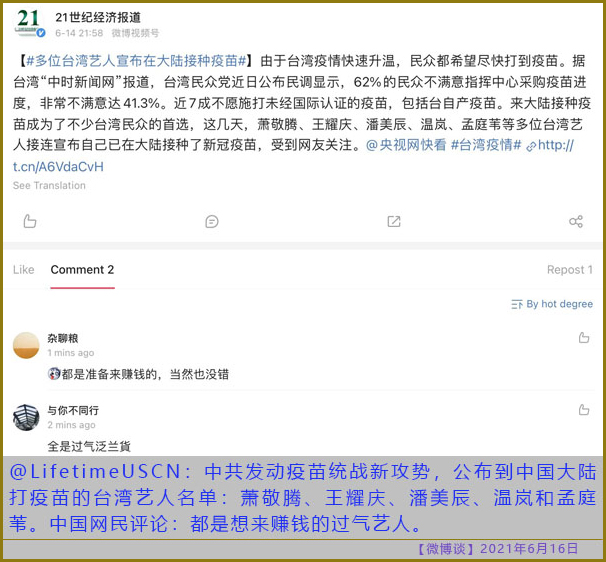Viewport: 606px width, 562px height.
Task: Open the 21世纪经济报道 account name
Action: point(98,17)
